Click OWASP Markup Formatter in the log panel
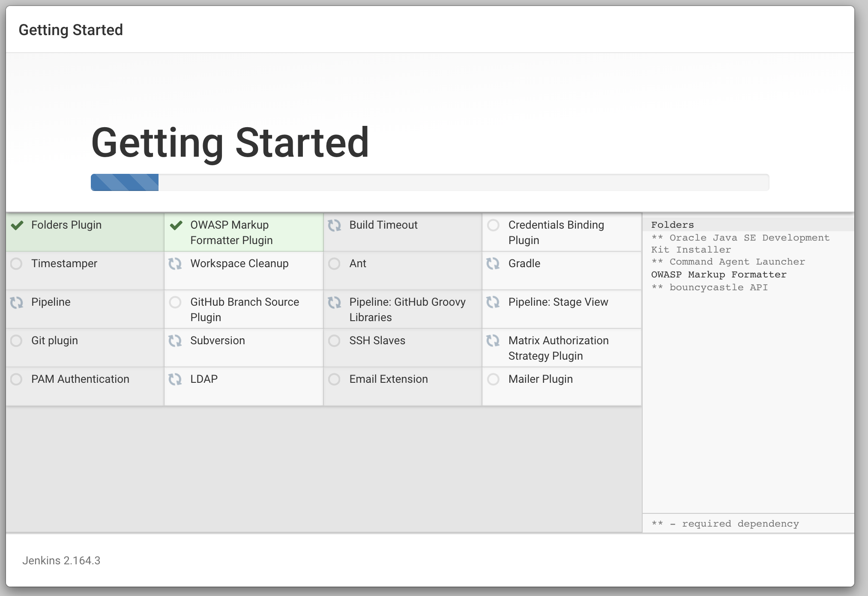 (718, 274)
